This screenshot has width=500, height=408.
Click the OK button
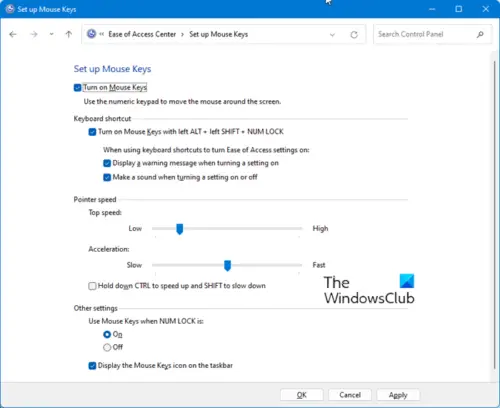[302, 395]
